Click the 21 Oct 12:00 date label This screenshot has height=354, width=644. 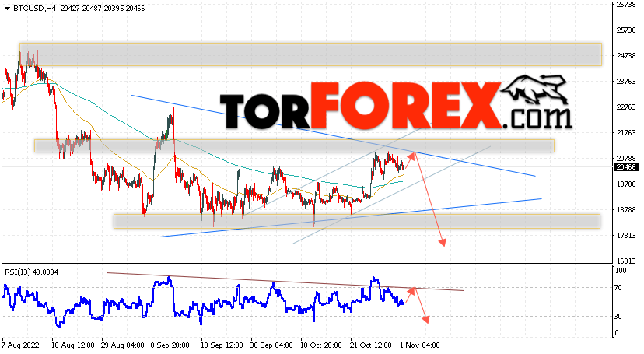tap(371, 345)
